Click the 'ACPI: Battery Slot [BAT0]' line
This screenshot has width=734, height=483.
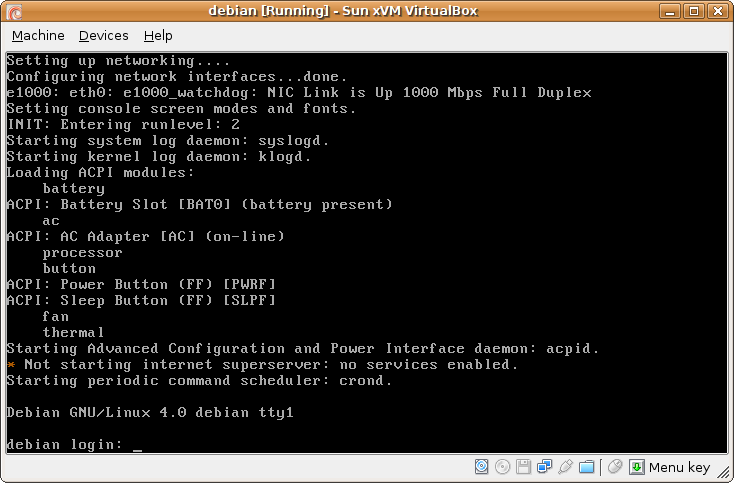199,205
